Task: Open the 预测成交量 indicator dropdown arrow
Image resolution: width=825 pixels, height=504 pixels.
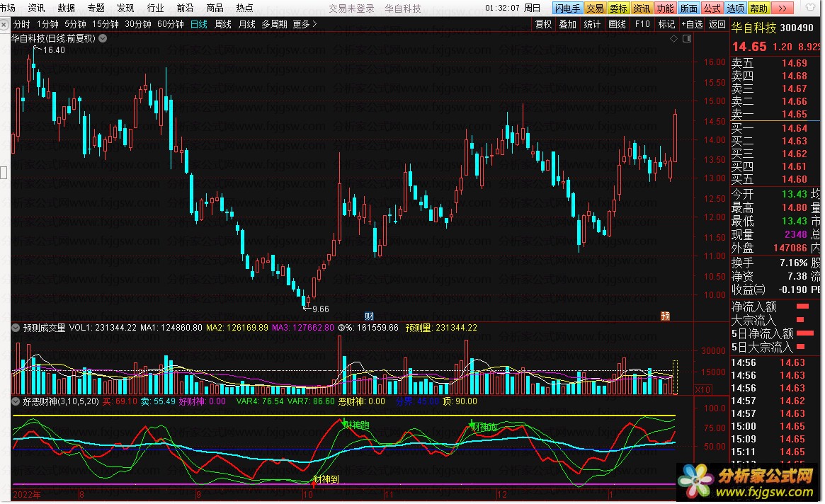Action: coord(16,328)
